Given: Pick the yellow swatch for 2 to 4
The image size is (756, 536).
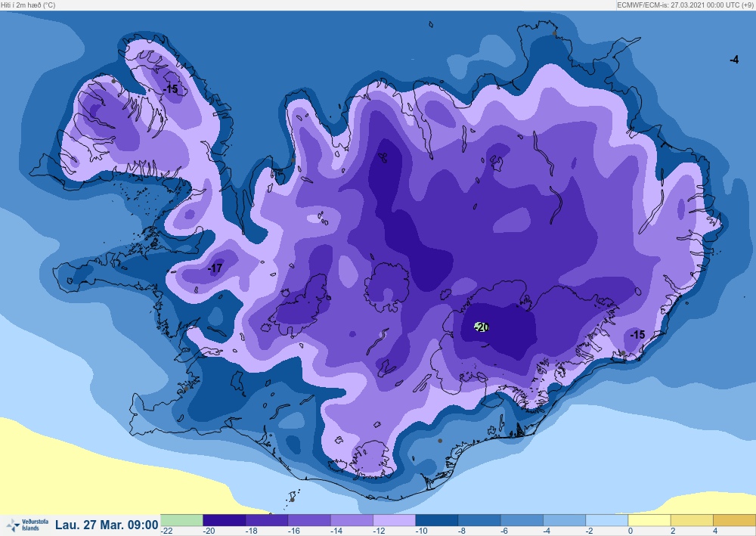Looking at the screenshot, I should (692, 520).
